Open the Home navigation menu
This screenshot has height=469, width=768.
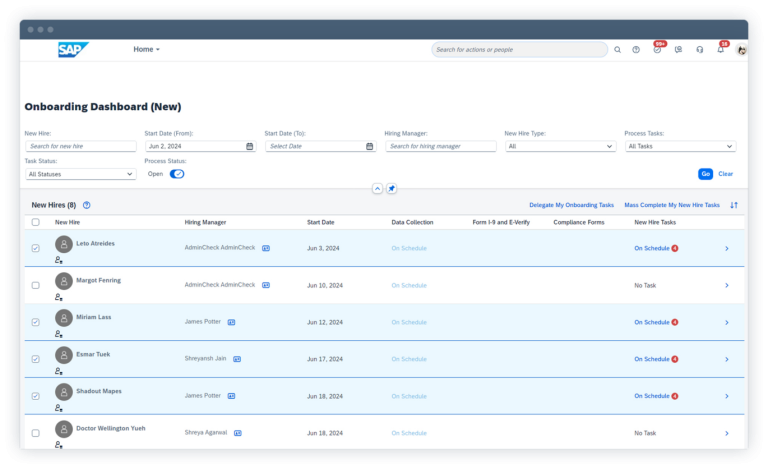point(146,49)
